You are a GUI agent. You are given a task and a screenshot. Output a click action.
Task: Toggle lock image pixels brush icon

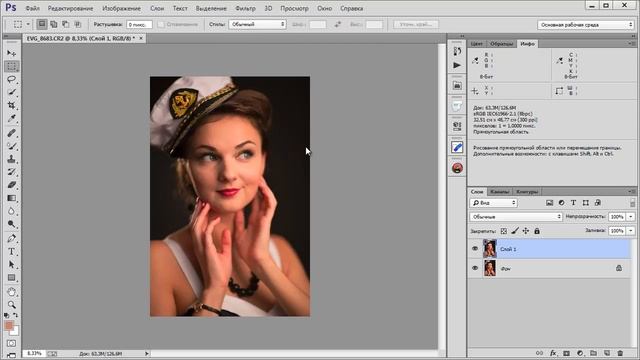515,231
